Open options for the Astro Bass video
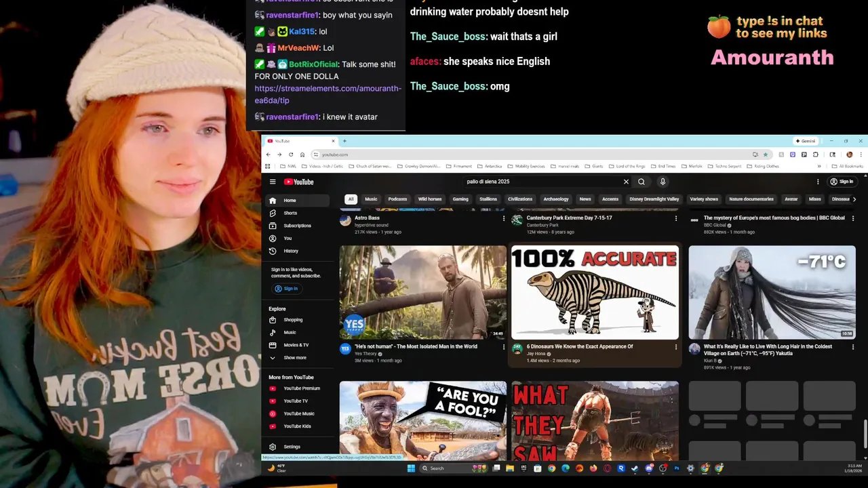Viewport: 868px width, 488px height. pos(504,218)
